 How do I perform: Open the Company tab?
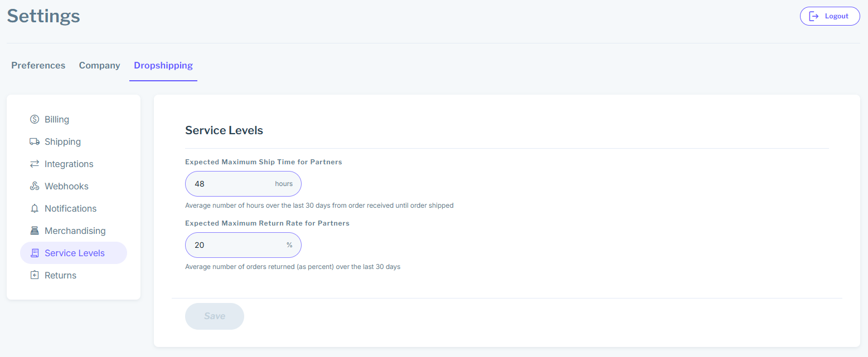pyautogui.click(x=100, y=65)
